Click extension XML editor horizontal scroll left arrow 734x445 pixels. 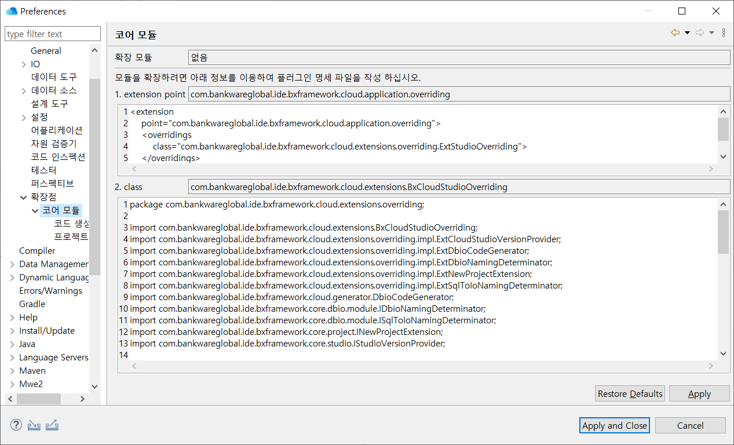pos(134,168)
